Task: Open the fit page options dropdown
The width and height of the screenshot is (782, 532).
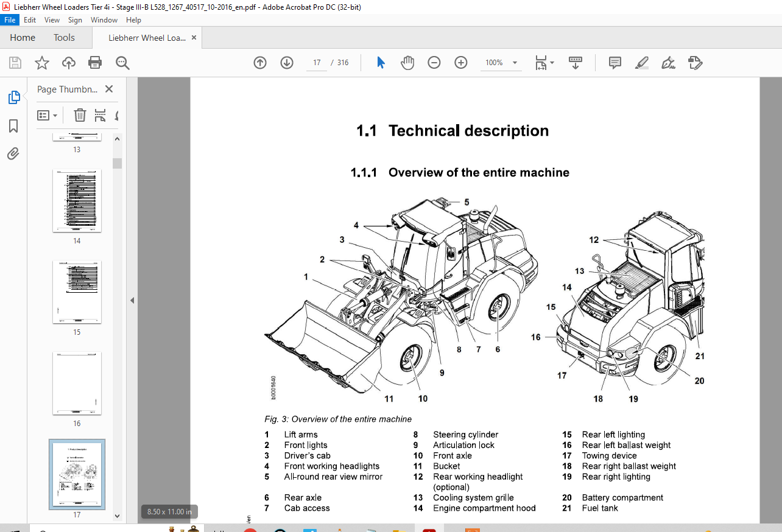Action: 544,63
